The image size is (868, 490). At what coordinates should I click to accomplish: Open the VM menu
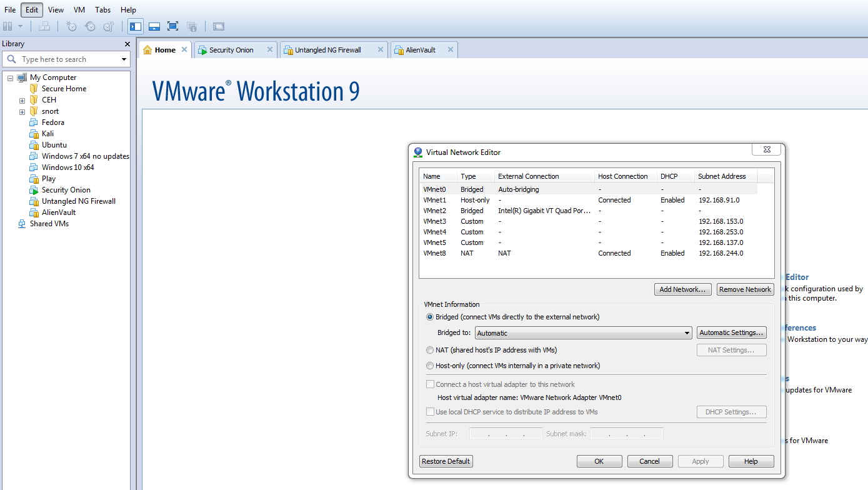point(79,10)
